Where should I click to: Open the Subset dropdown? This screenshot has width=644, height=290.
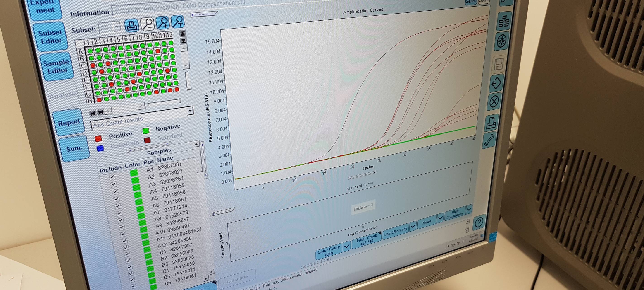[117, 27]
